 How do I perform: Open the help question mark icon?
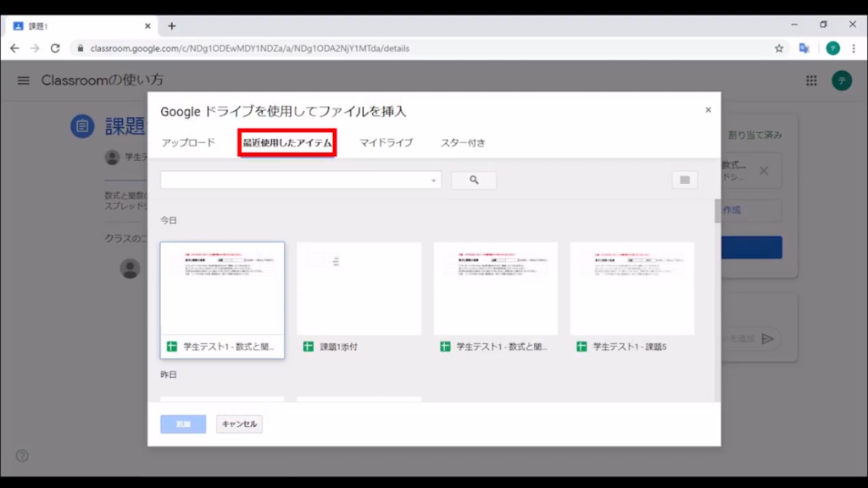click(x=22, y=456)
